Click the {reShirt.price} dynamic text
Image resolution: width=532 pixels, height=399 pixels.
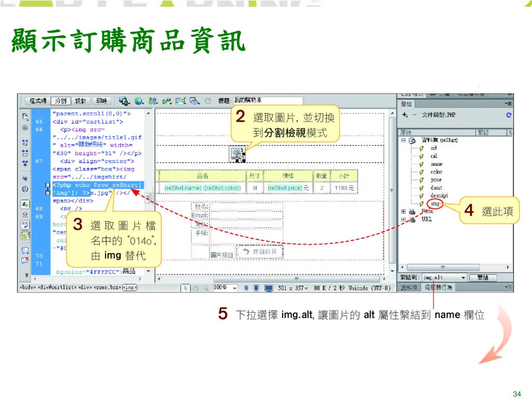(285, 188)
